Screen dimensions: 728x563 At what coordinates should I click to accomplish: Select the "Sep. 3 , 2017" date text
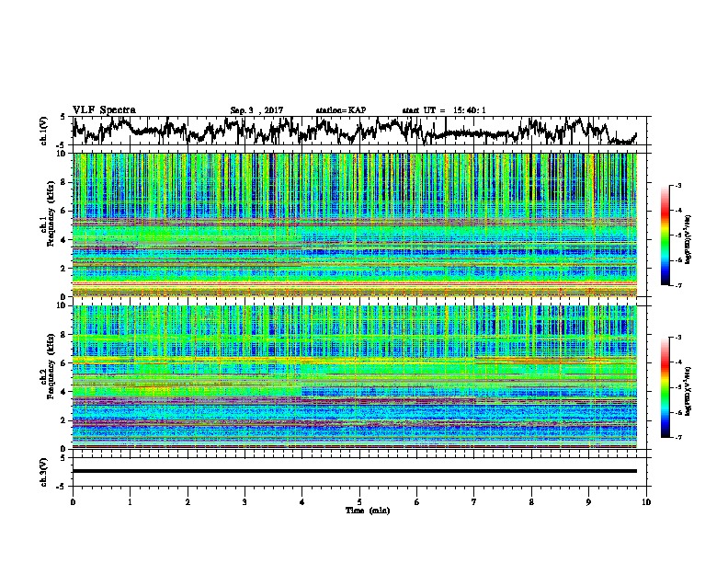click(256, 110)
